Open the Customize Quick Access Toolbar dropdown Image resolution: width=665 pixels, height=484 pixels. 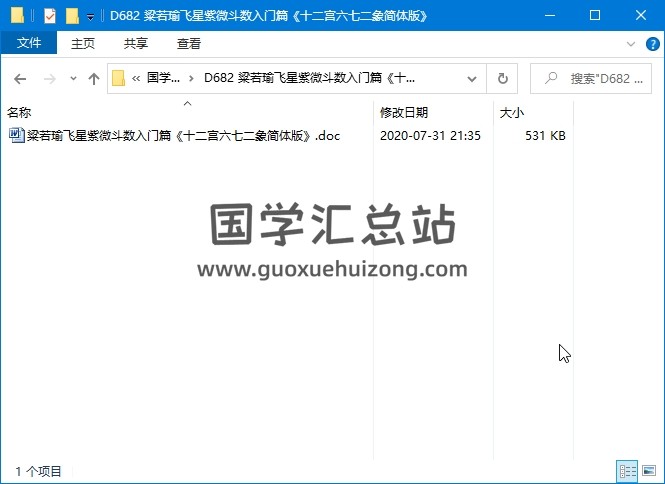click(90, 17)
